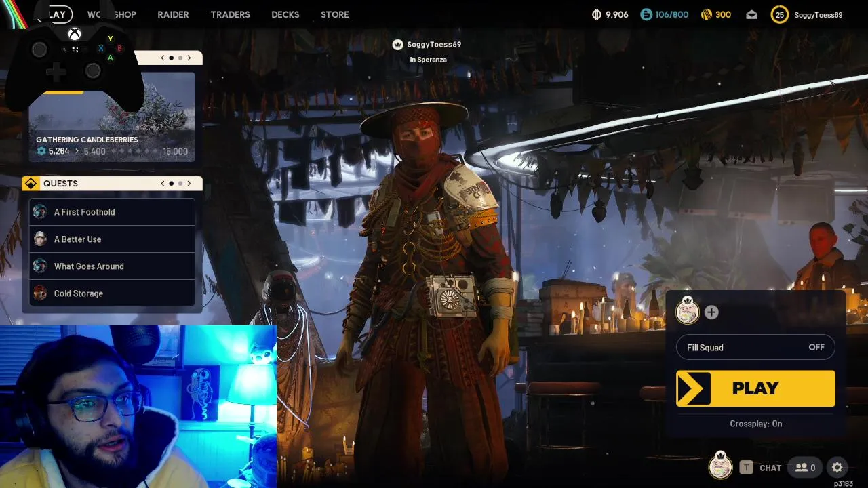868x488 pixels.
Task: Go to next page in Quests panel
Action: (x=189, y=184)
